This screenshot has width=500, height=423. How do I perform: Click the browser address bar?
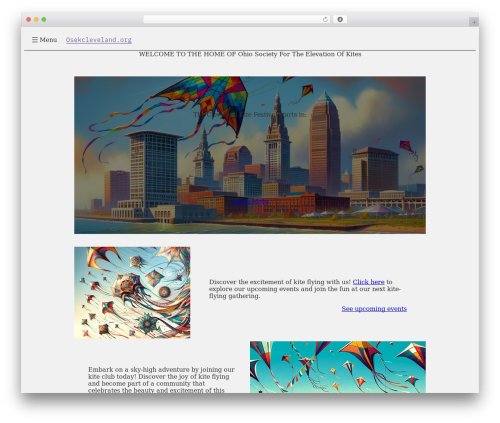click(237, 19)
